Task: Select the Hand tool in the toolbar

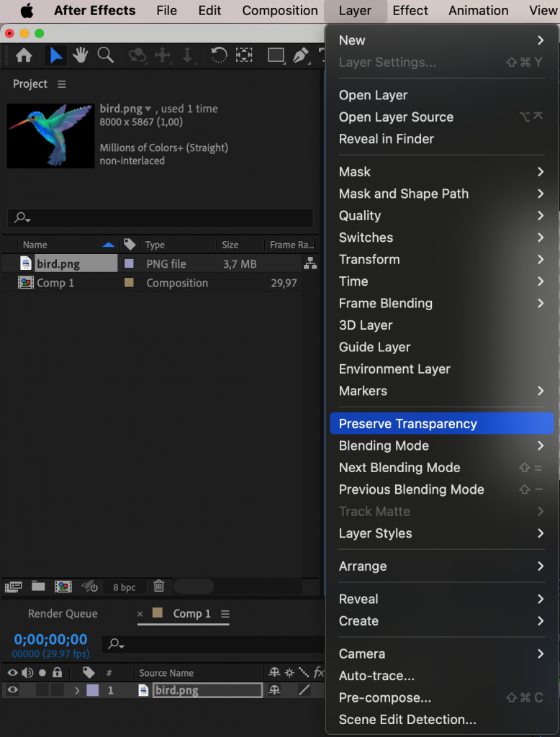Action: point(80,55)
